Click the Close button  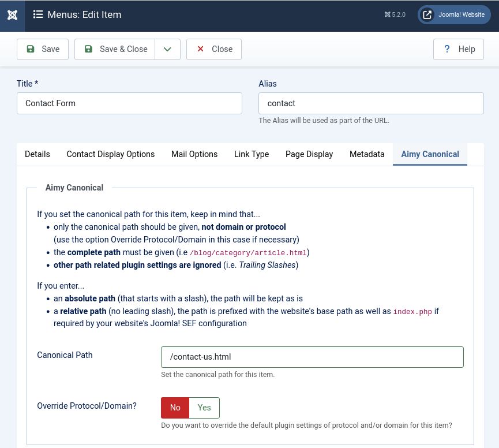click(214, 49)
